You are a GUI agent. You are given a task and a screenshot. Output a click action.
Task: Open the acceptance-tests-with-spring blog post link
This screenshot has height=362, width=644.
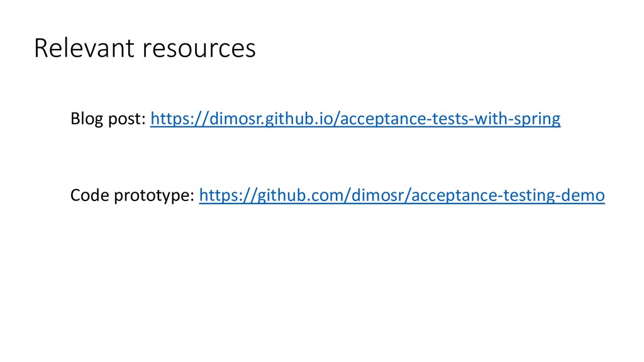pyautogui.click(x=356, y=118)
